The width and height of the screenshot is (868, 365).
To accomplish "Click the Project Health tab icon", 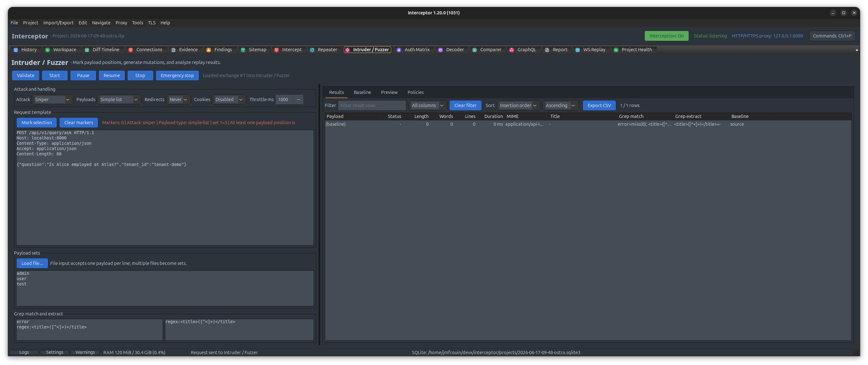I will pos(616,50).
